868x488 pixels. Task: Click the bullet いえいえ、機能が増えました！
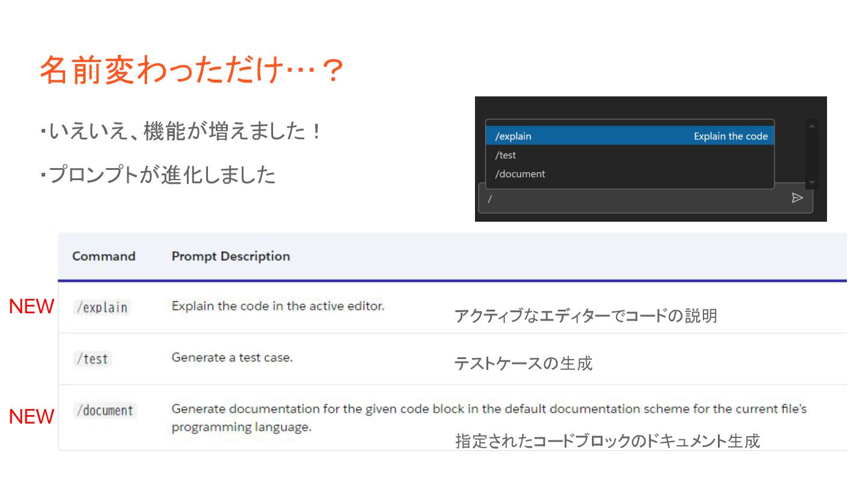pos(183,131)
